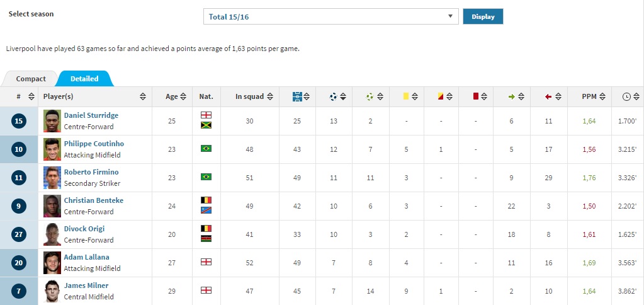The width and height of the screenshot is (644, 305).
Task: Toggle sort order on Age column
Action: click(x=183, y=97)
